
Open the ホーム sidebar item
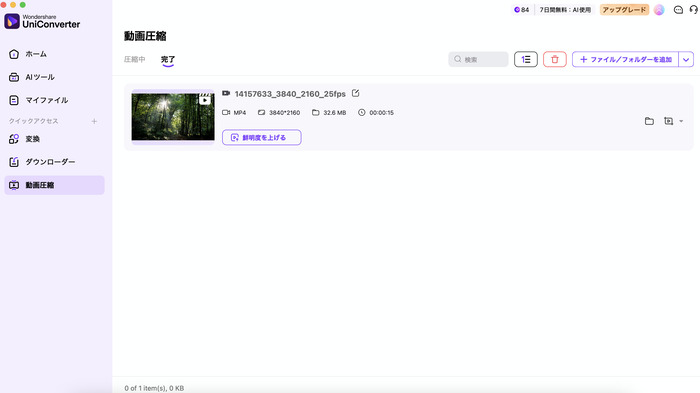coord(54,54)
